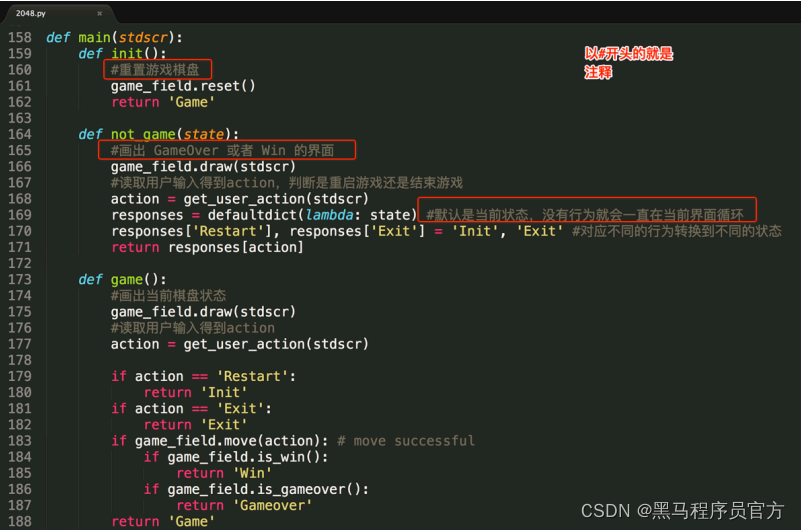Image resolution: width=801 pixels, height=530 pixels.
Task: Click 'responses = defaultdict(lambda: state)' line
Action: [264, 215]
